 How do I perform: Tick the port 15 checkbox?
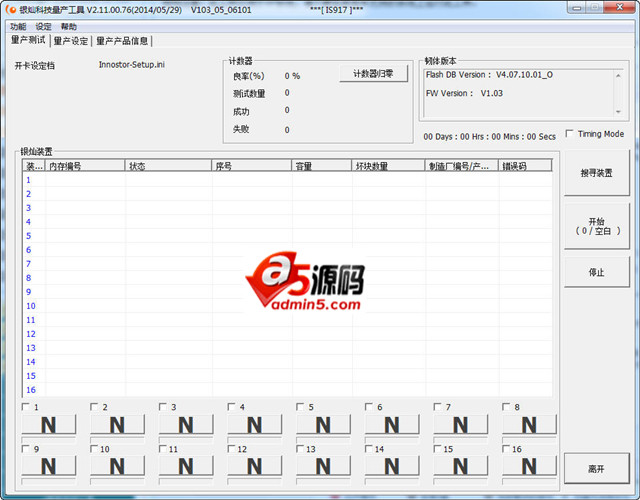pyautogui.click(x=437, y=449)
